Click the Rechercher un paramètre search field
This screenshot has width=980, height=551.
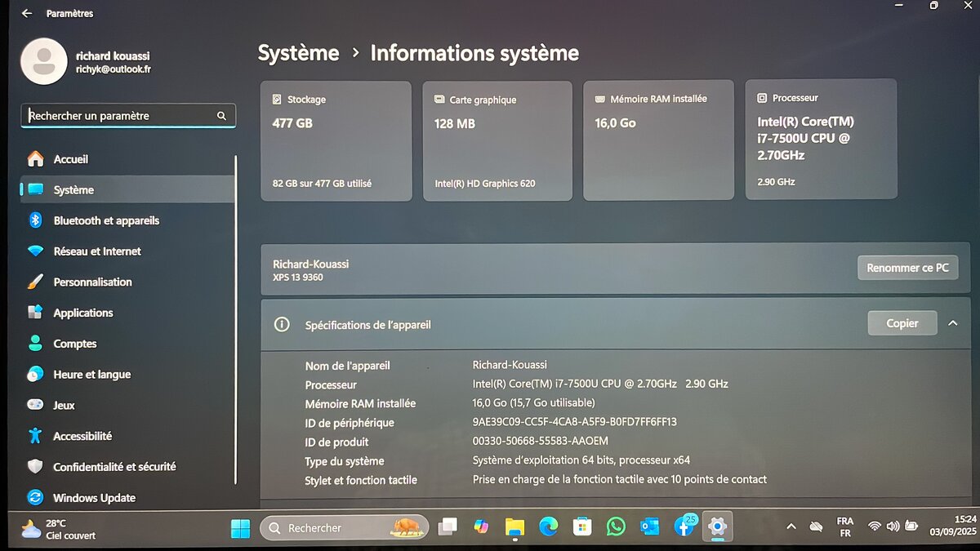pos(128,115)
